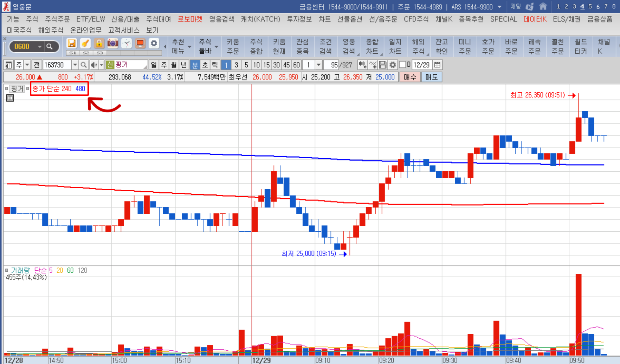Switch chart to 초 seconds mode
Viewport: 620px width, 364px height.
click(x=205, y=65)
